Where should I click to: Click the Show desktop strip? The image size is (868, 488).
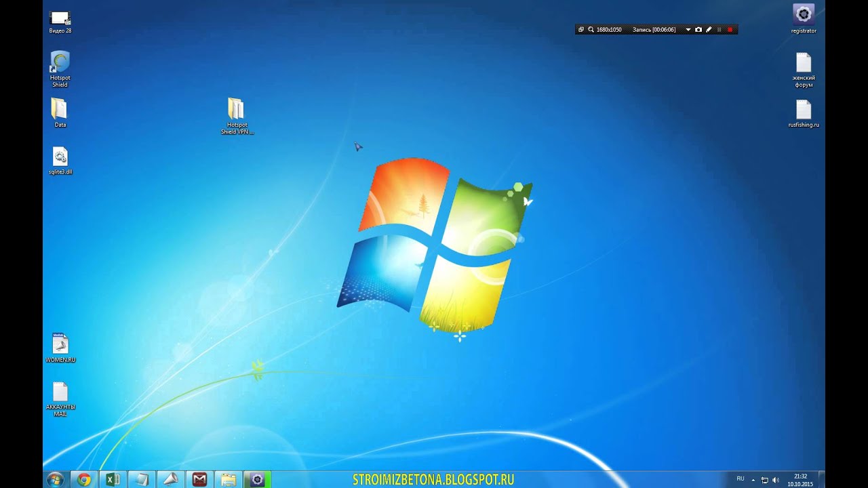coord(821,480)
